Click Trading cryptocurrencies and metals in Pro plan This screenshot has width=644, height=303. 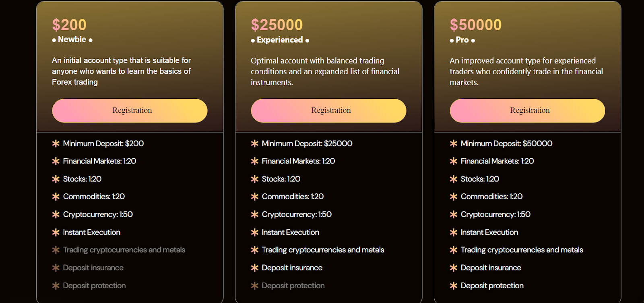[522, 250]
